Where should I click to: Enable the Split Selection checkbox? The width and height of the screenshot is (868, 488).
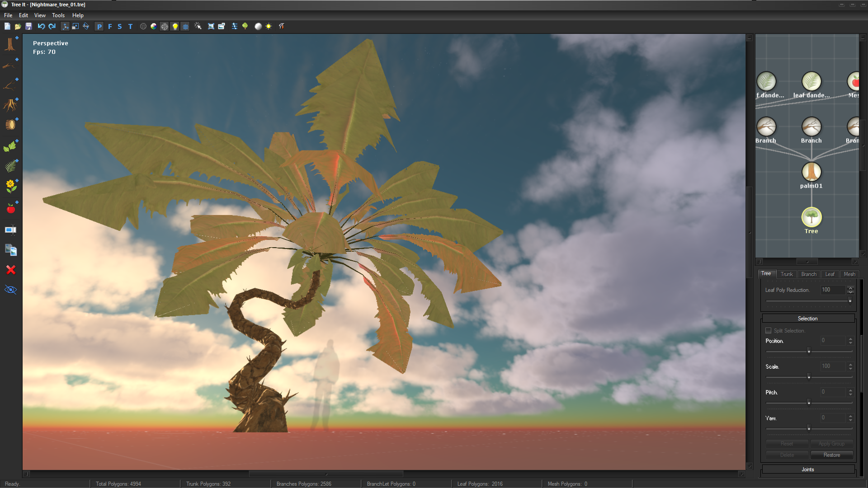[x=768, y=331]
